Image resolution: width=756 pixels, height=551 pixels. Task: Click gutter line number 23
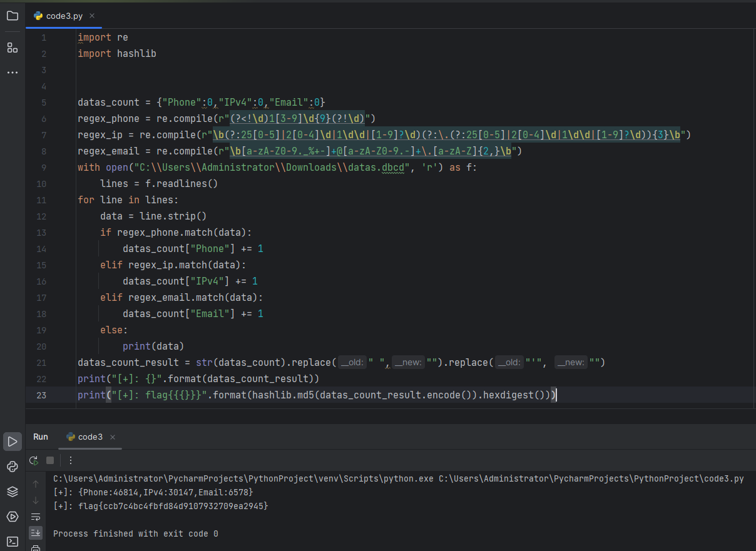tap(41, 395)
